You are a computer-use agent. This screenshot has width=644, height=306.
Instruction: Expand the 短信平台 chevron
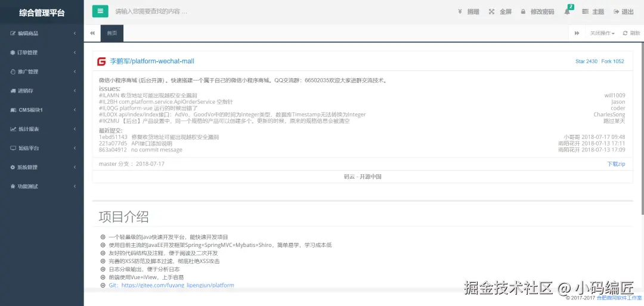[75, 148]
